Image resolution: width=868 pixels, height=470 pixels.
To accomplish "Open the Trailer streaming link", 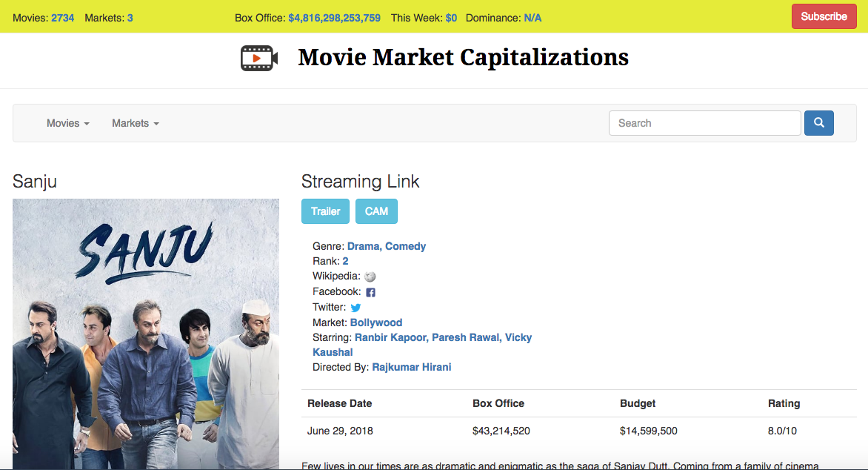I will 325,211.
